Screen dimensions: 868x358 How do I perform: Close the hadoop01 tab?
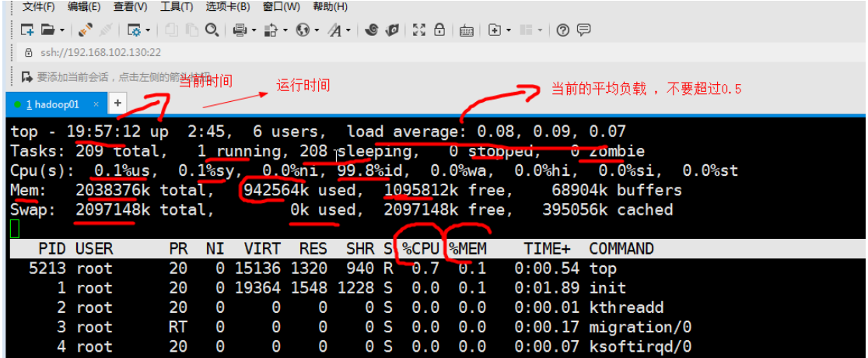pos(96,104)
